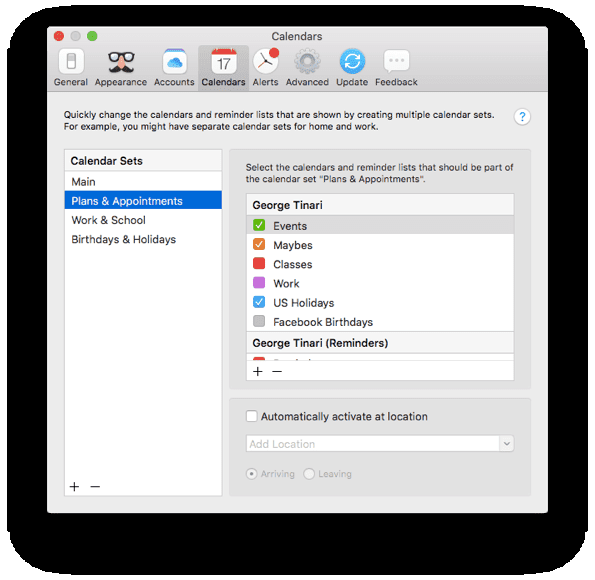Open the Appearance preferences pane
595x580 pixels.
point(121,68)
